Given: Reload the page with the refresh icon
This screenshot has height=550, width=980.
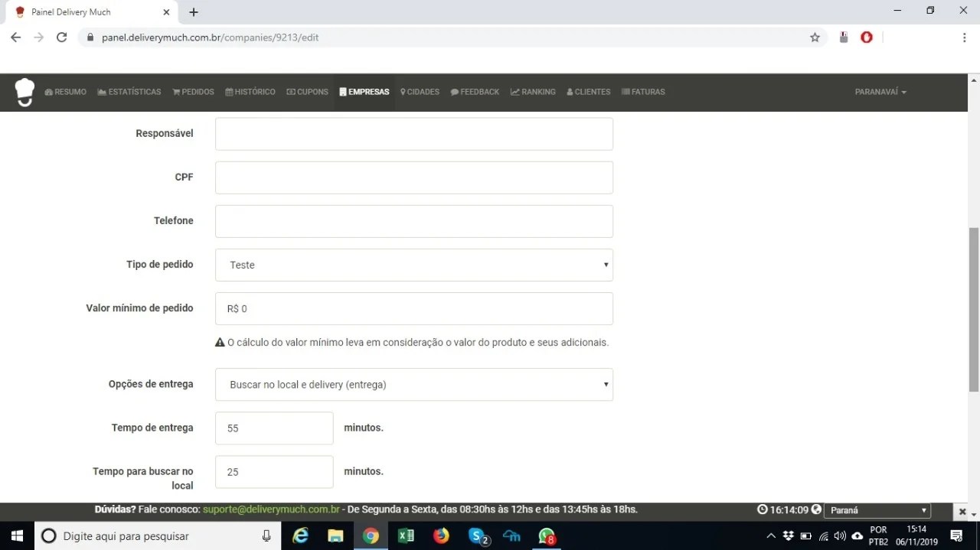Looking at the screenshot, I should click(x=62, y=37).
